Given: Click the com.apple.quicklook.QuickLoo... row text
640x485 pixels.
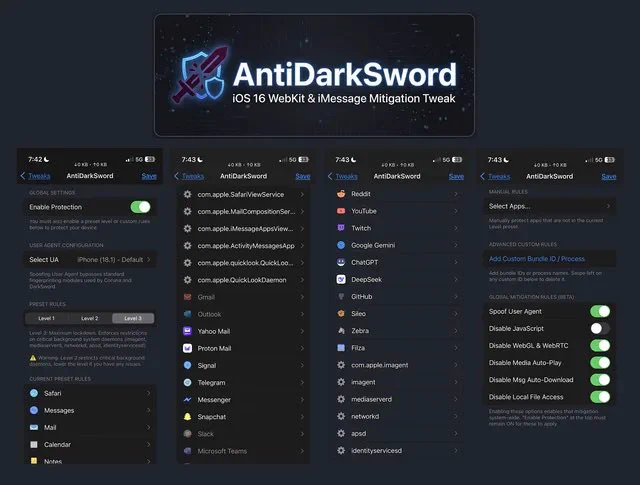Looking at the screenshot, I should [245, 263].
